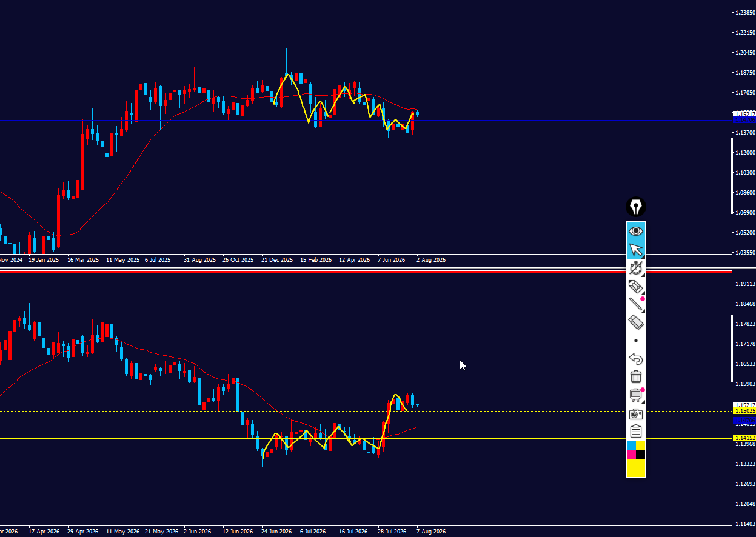The width and height of the screenshot is (756, 537).
Task: Clear drawings with the trash can icon
Action: point(636,377)
